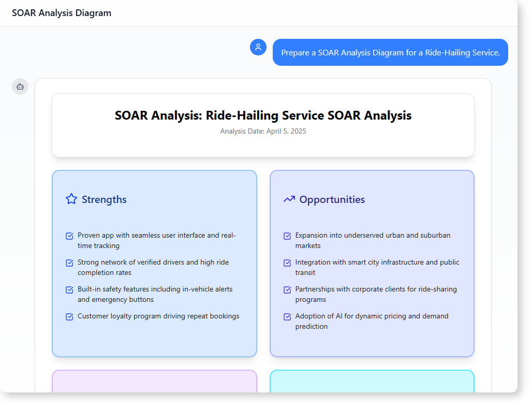This screenshot has height=408, width=532.
Task: Toggle the verified drivers network checkbox
Action: (69, 263)
